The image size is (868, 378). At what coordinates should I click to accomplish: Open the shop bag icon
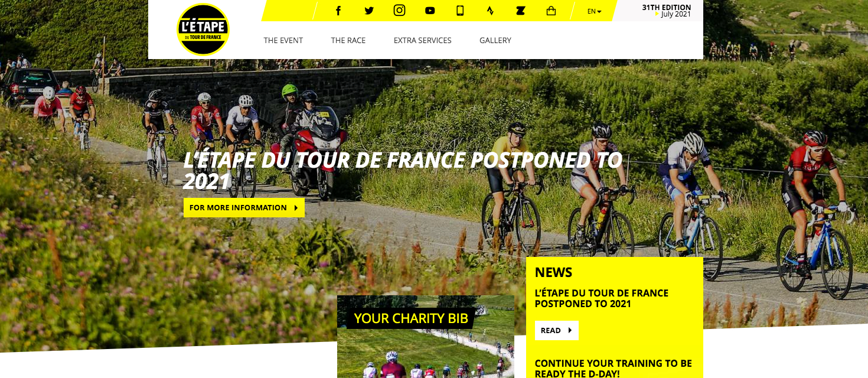point(551,11)
